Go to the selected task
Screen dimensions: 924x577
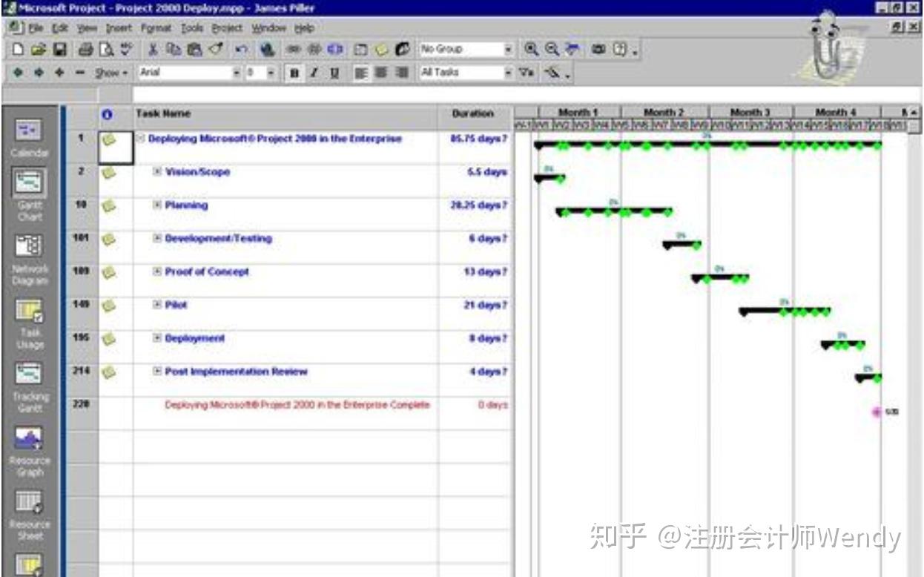(572, 47)
